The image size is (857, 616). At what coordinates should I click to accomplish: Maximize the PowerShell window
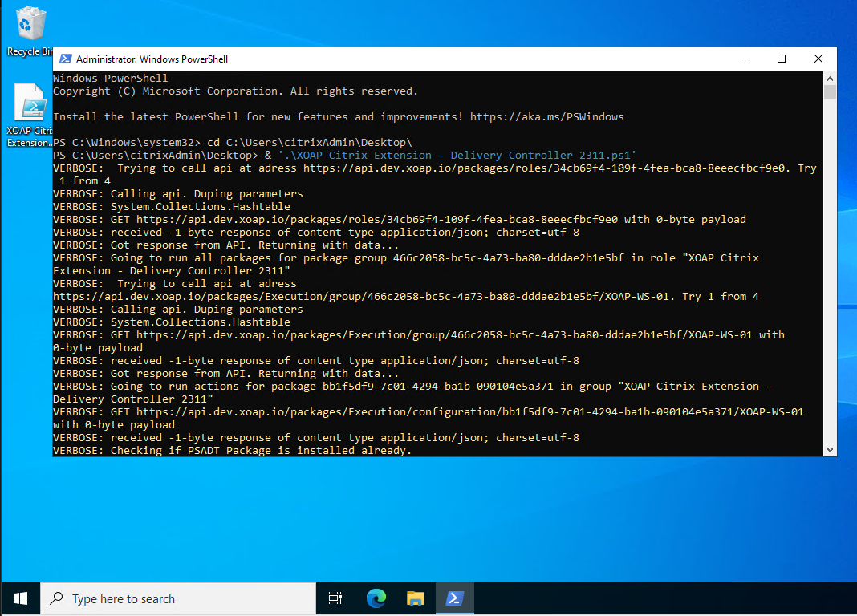pos(781,59)
